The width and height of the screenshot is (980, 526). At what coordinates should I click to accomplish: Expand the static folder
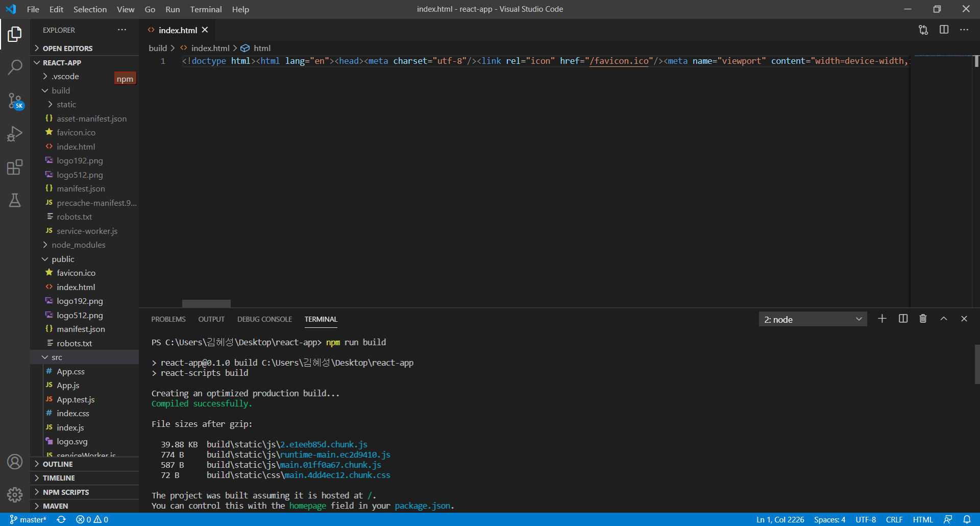pos(85,104)
